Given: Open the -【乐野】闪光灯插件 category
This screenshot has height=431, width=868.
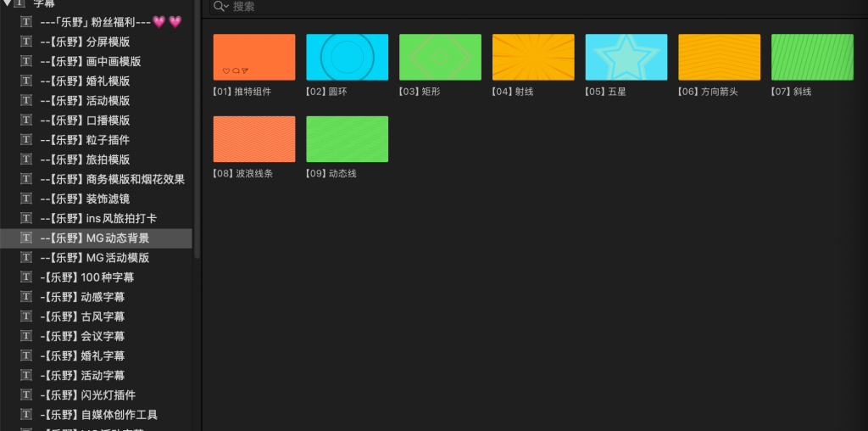Looking at the screenshot, I should (x=97, y=395).
